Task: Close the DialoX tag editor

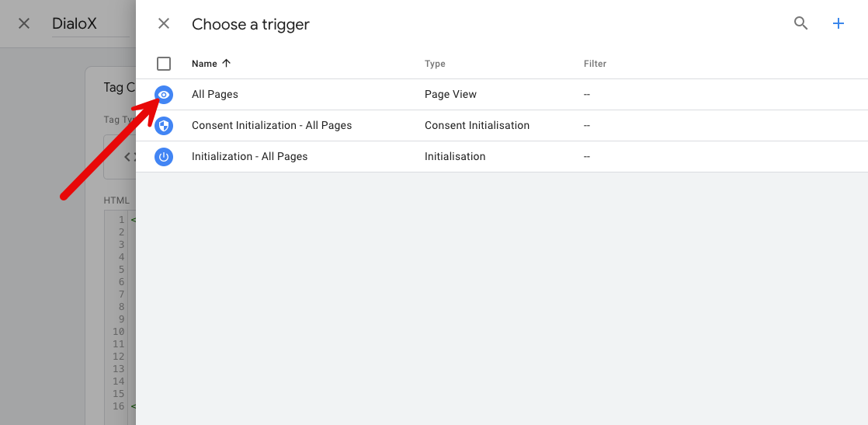Action: coord(24,23)
